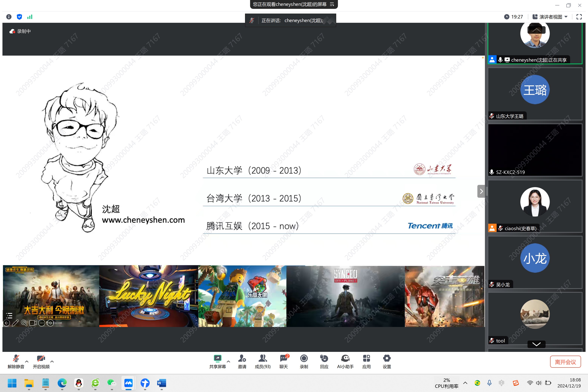Expand audio options arrow beside 解除静音
The image size is (588, 392).
(27, 361)
